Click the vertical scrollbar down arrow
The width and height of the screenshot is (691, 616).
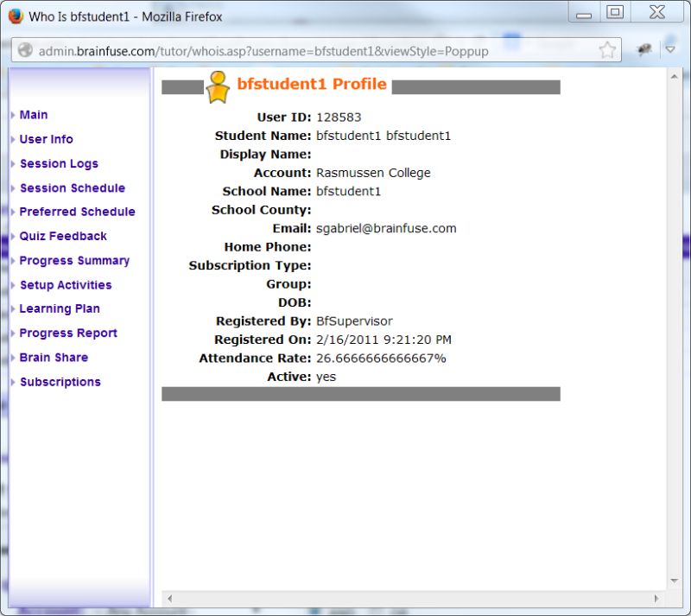[675, 581]
